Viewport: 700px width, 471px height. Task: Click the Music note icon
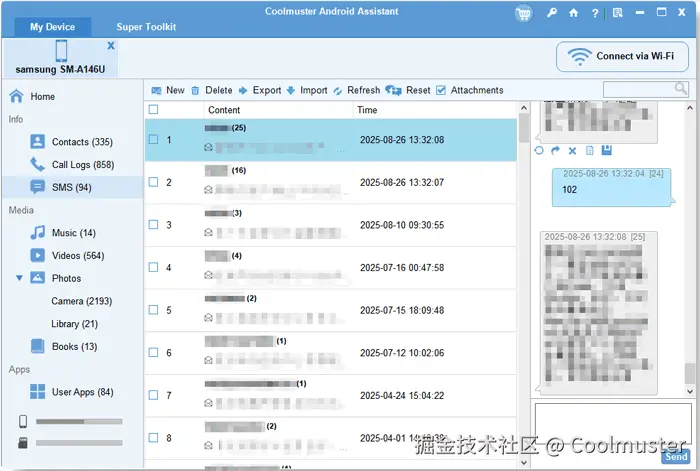click(x=38, y=232)
